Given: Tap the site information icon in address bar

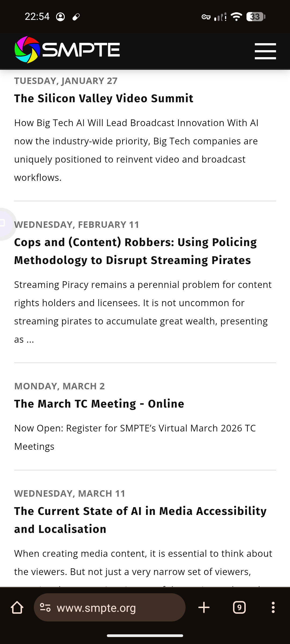Looking at the screenshot, I should click(45, 608).
